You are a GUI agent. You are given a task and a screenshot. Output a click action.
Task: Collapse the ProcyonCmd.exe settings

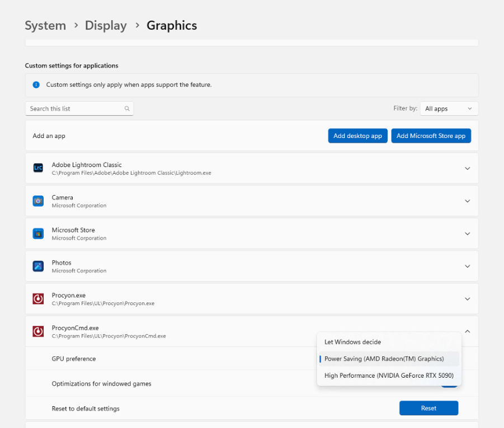[x=467, y=331]
